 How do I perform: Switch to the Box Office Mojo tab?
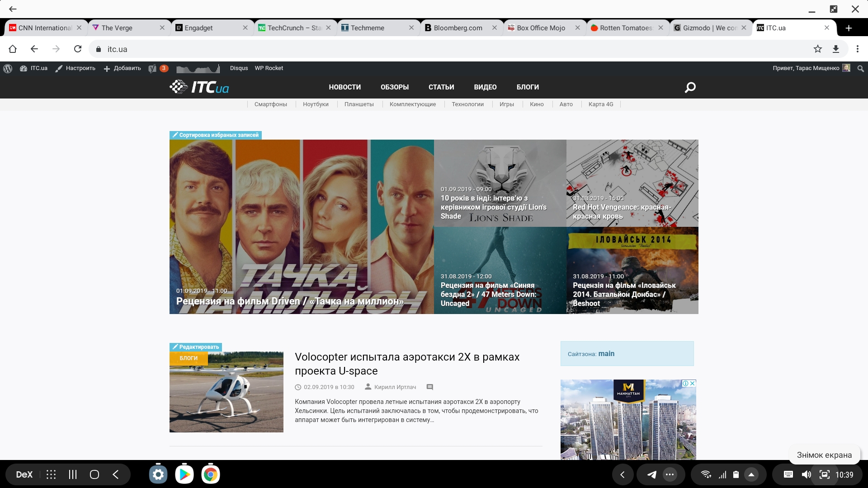click(x=542, y=28)
